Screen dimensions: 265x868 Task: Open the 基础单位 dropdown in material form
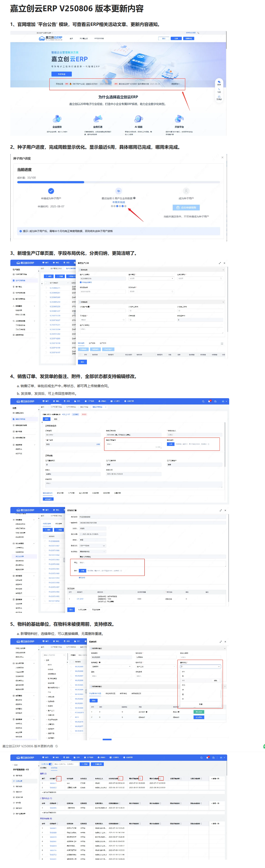[x=200, y=666]
